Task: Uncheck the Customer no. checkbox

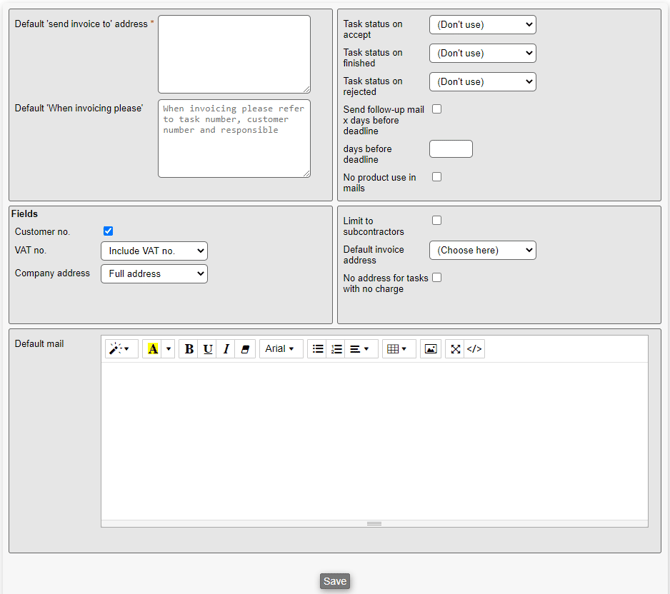Action: coord(108,231)
